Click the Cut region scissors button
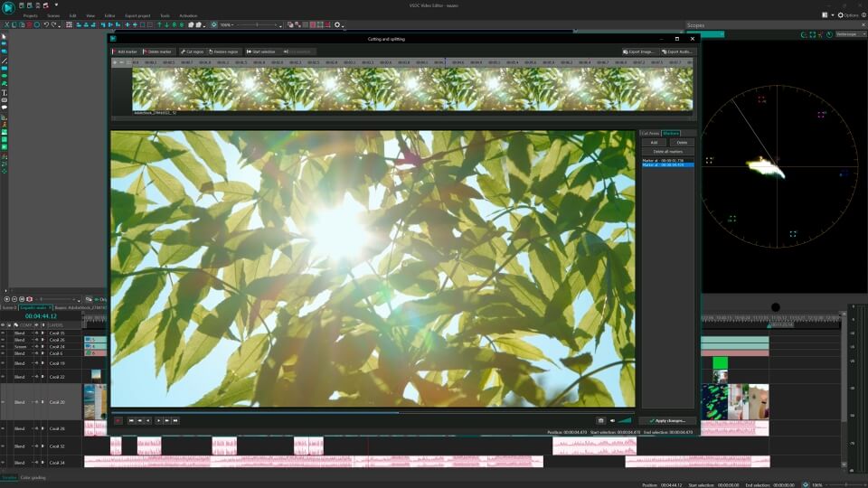The image size is (868, 488). 192,52
